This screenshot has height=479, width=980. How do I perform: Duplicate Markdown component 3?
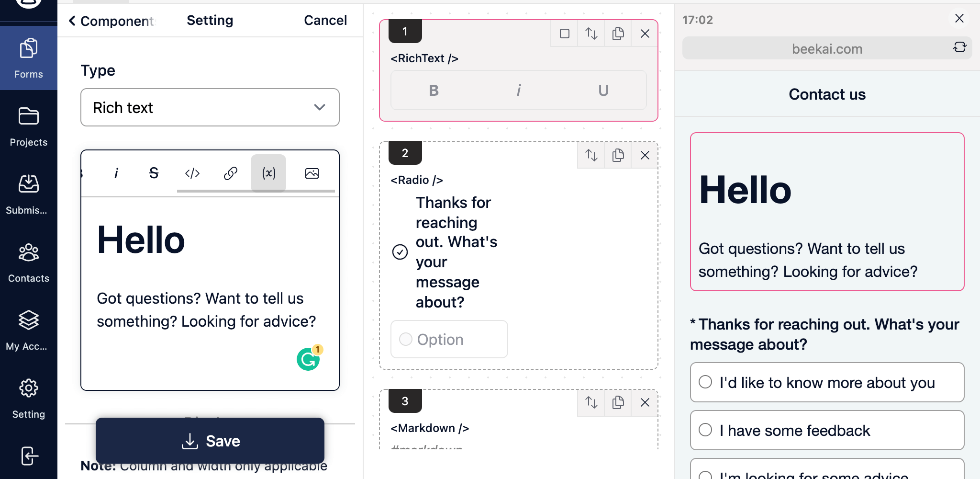click(618, 402)
